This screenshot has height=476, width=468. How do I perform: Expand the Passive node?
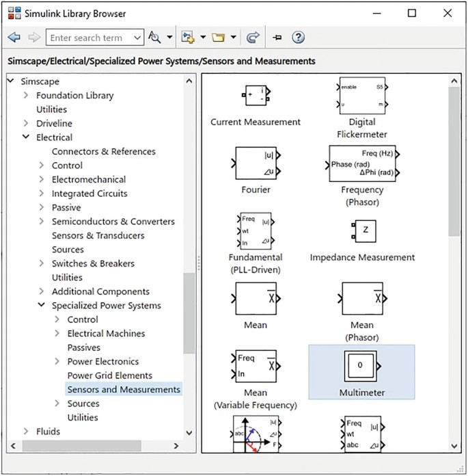click(42, 207)
